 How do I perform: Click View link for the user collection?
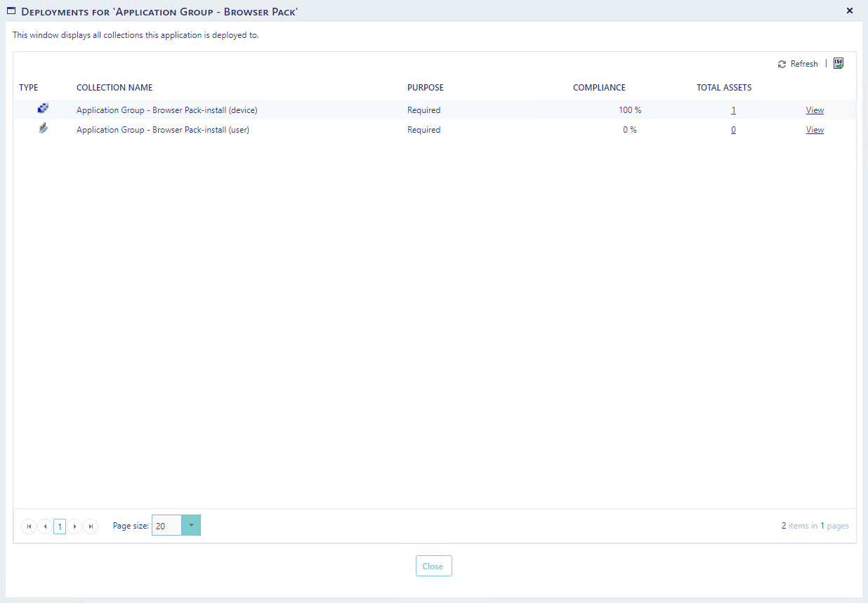[x=815, y=130]
